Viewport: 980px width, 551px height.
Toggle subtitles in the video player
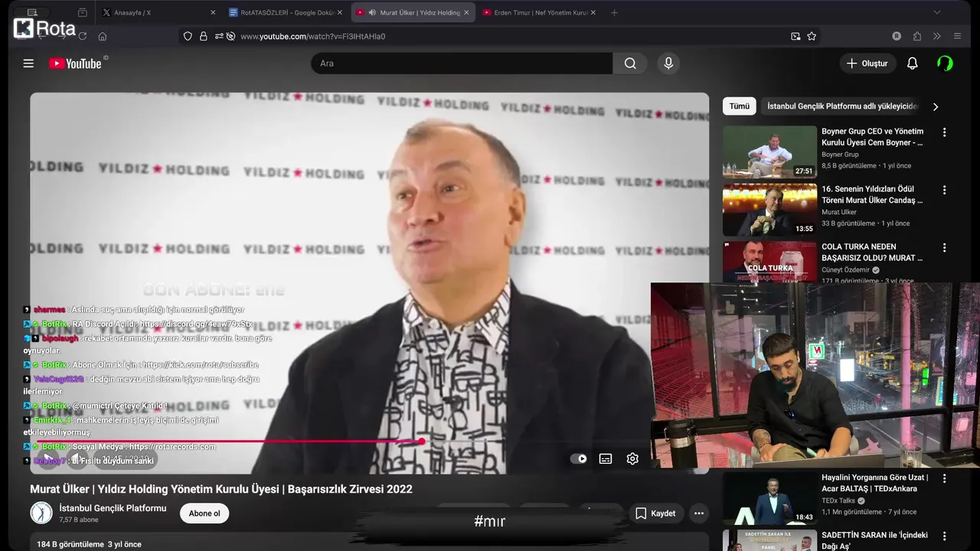tap(606, 458)
